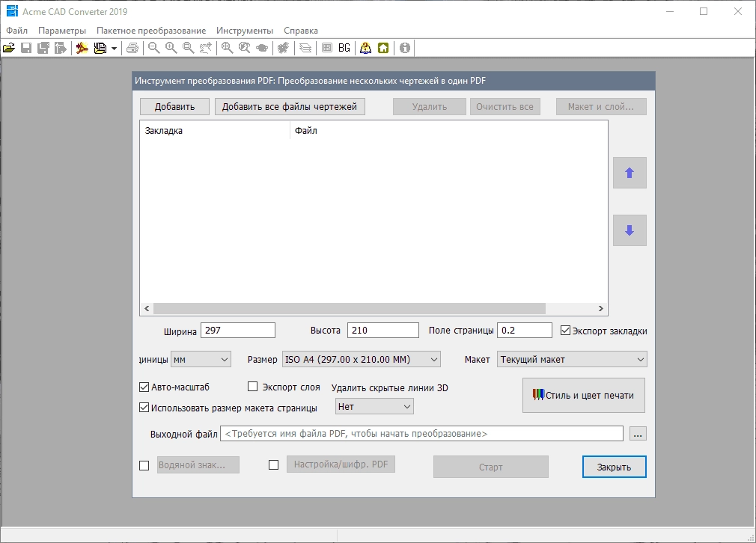
Task: Expand the Макет dropdown showing Текущий макет
Action: tap(572, 360)
